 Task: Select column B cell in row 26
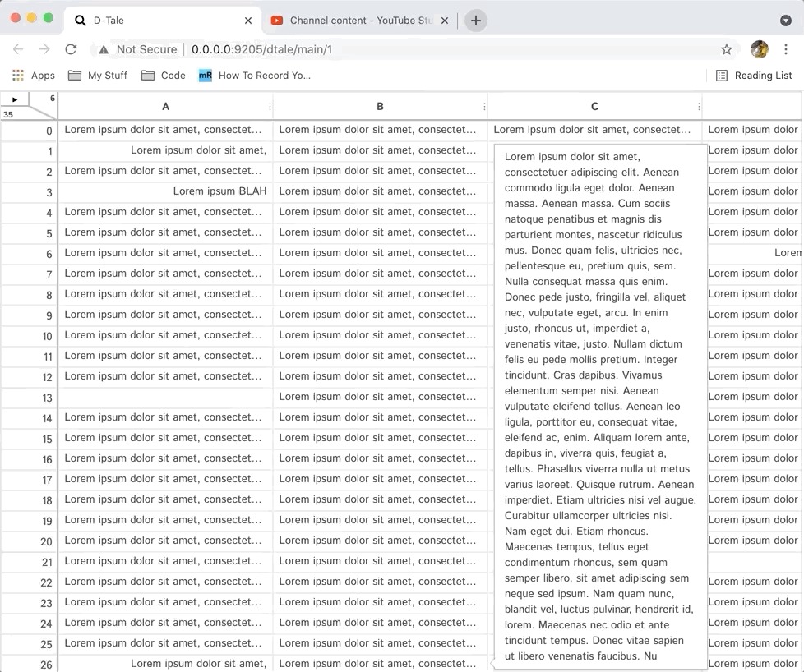380,664
